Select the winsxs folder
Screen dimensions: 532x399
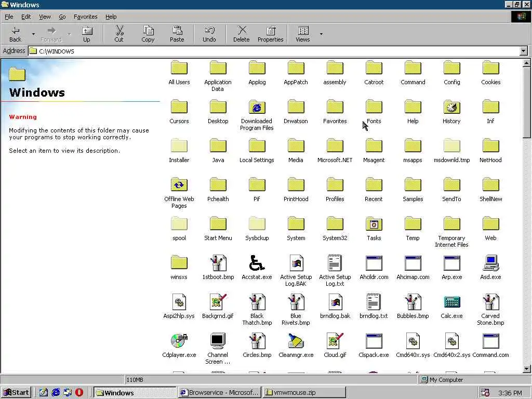pos(179,268)
